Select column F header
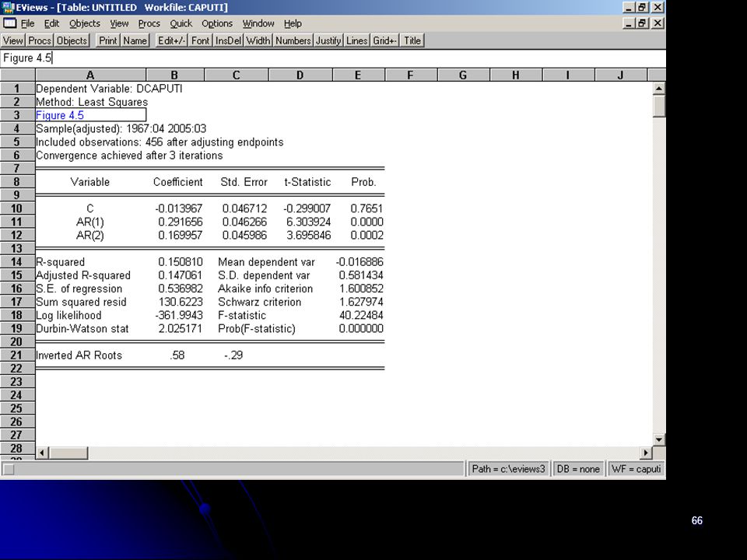This screenshot has width=747, height=560. click(411, 75)
